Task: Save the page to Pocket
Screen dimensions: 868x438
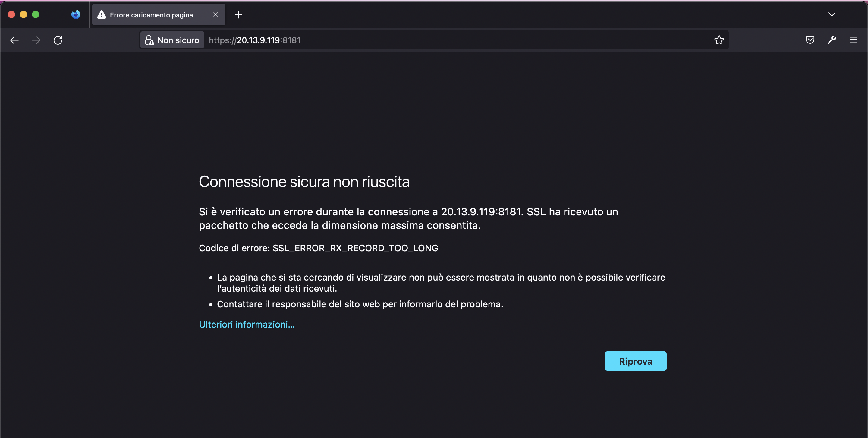Action: click(810, 40)
